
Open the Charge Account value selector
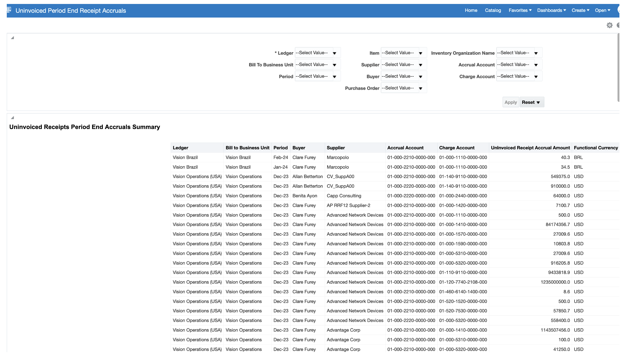(x=536, y=76)
